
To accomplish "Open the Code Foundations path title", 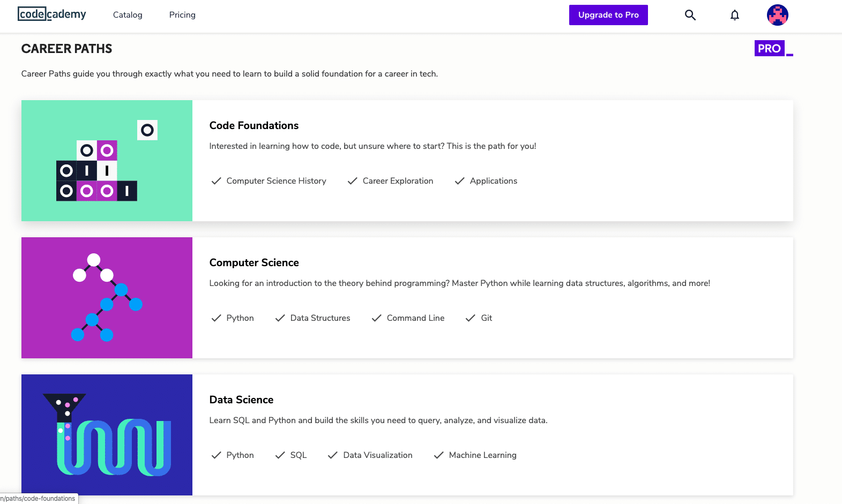I will [254, 125].
